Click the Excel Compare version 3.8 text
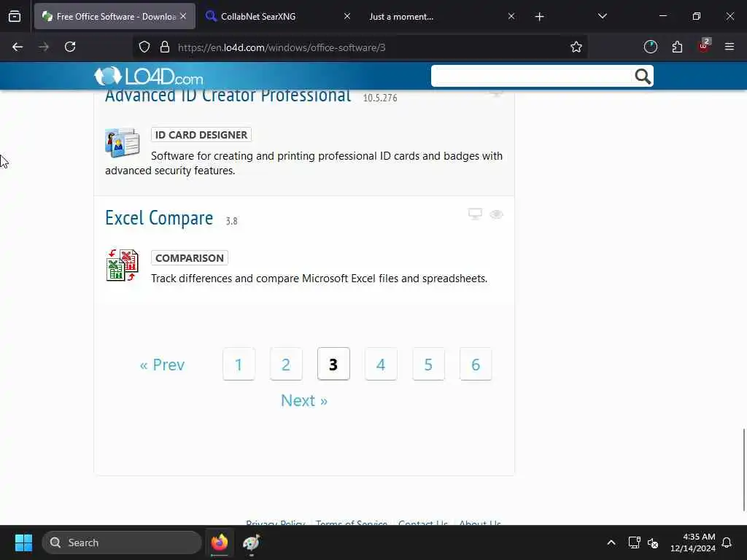This screenshot has width=747, height=560. pos(231,221)
